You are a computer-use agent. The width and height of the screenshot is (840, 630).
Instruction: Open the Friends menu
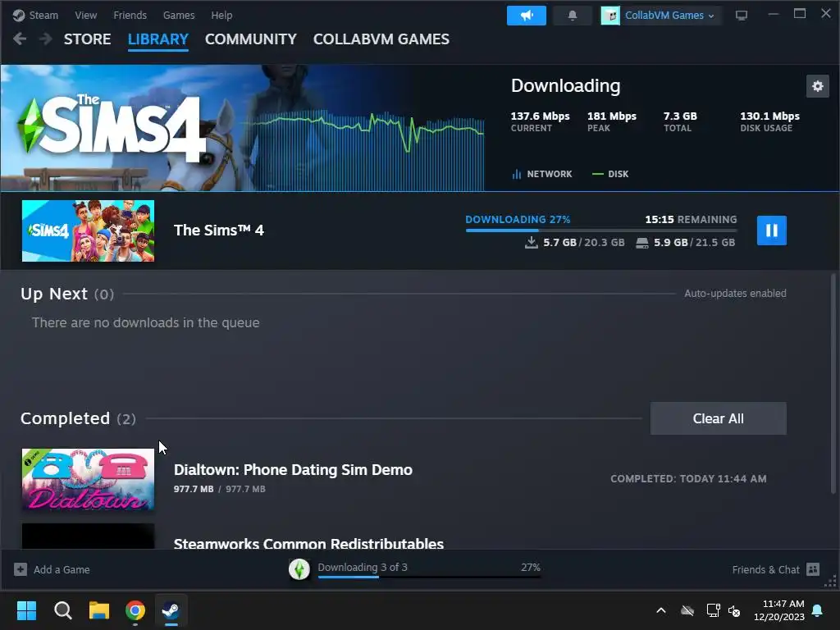(x=130, y=15)
